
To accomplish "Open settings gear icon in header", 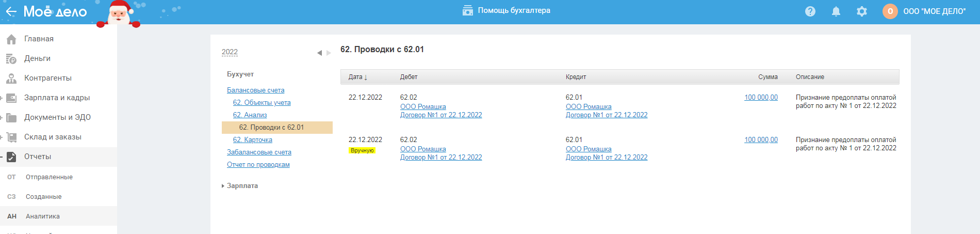I will (x=862, y=11).
